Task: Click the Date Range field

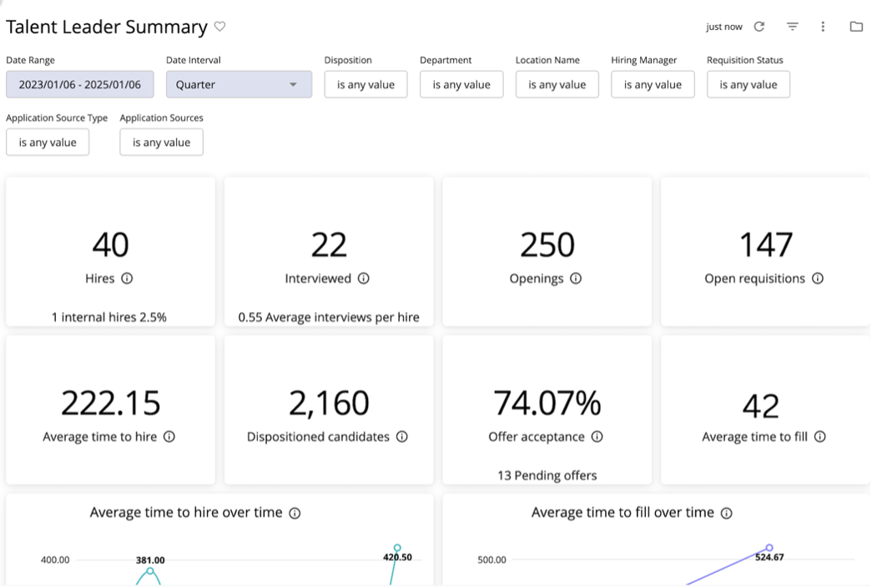Action: pos(78,84)
